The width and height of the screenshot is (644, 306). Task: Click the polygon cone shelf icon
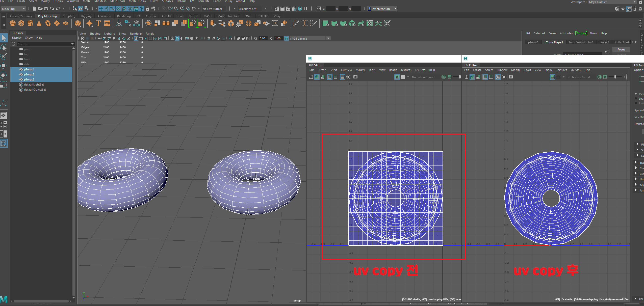[39, 23]
